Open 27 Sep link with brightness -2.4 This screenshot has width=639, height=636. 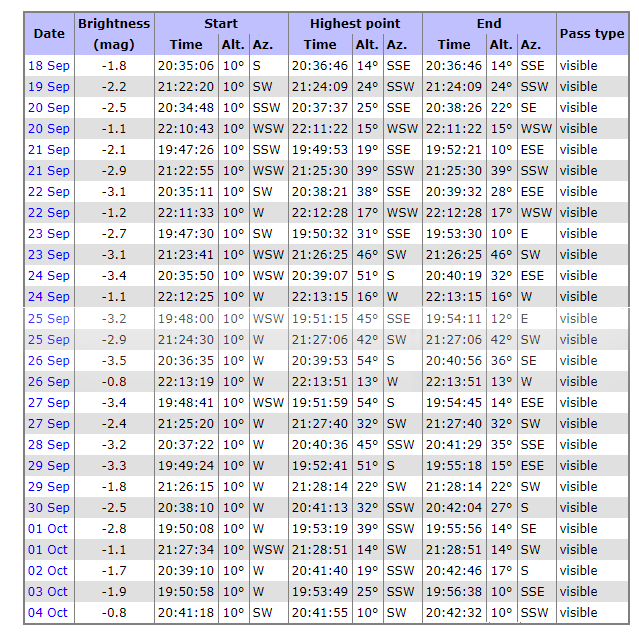click(48, 424)
